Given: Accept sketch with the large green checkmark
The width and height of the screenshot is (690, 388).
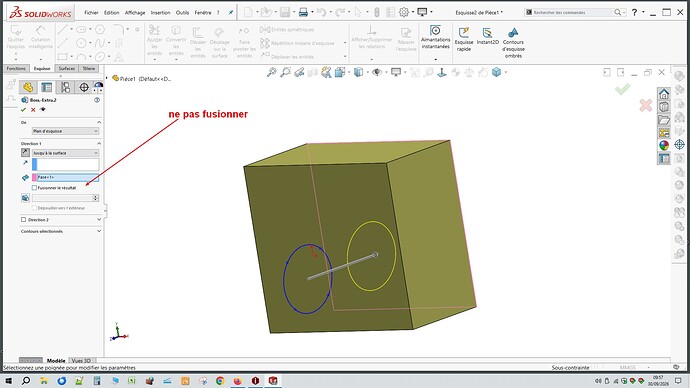Looking at the screenshot, I should [622, 90].
